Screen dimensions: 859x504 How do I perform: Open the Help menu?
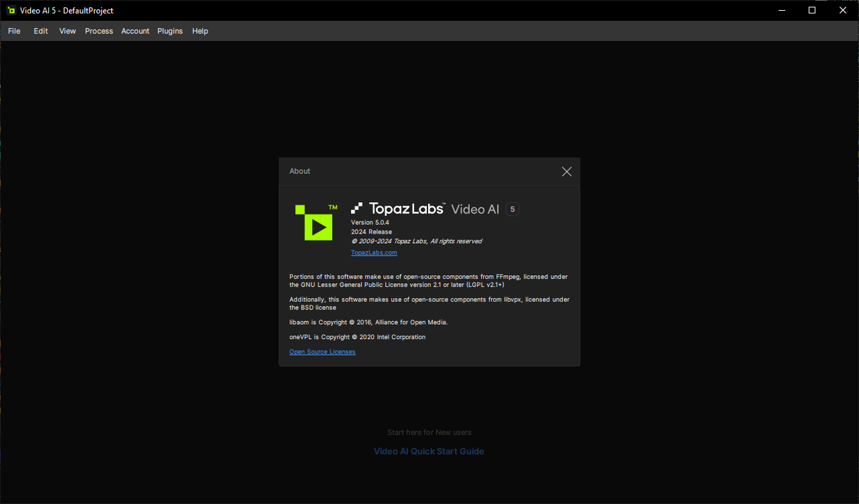click(x=200, y=31)
